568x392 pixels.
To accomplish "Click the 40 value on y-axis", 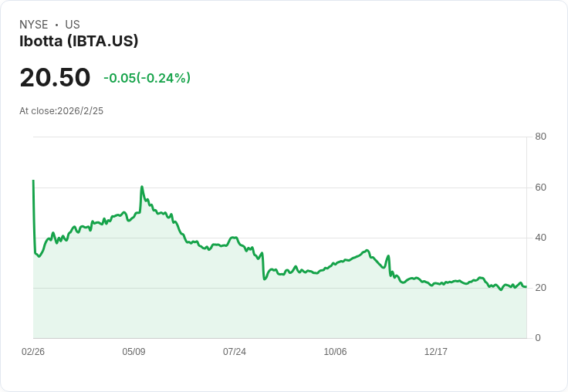I will (541, 238).
